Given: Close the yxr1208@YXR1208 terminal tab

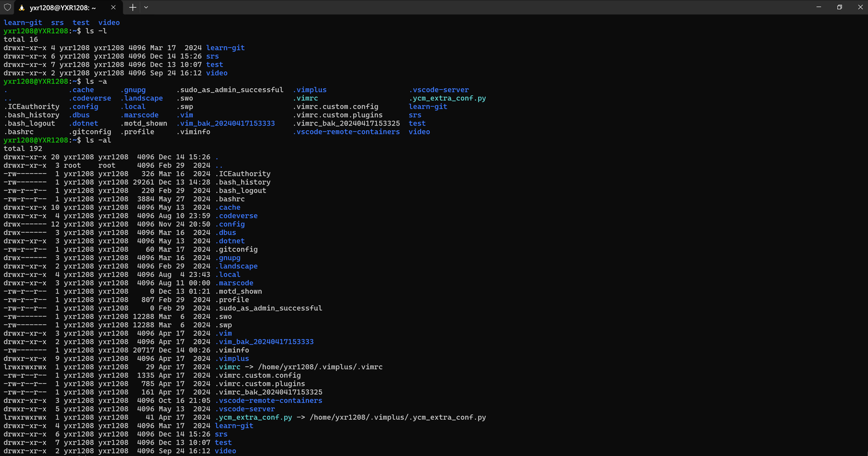Looking at the screenshot, I should pyautogui.click(x=112, y=7).
